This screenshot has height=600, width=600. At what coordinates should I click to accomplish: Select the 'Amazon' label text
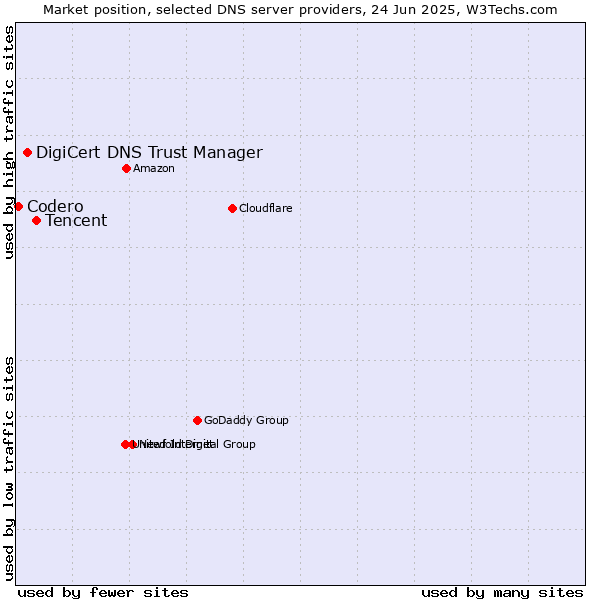[154, 169]
